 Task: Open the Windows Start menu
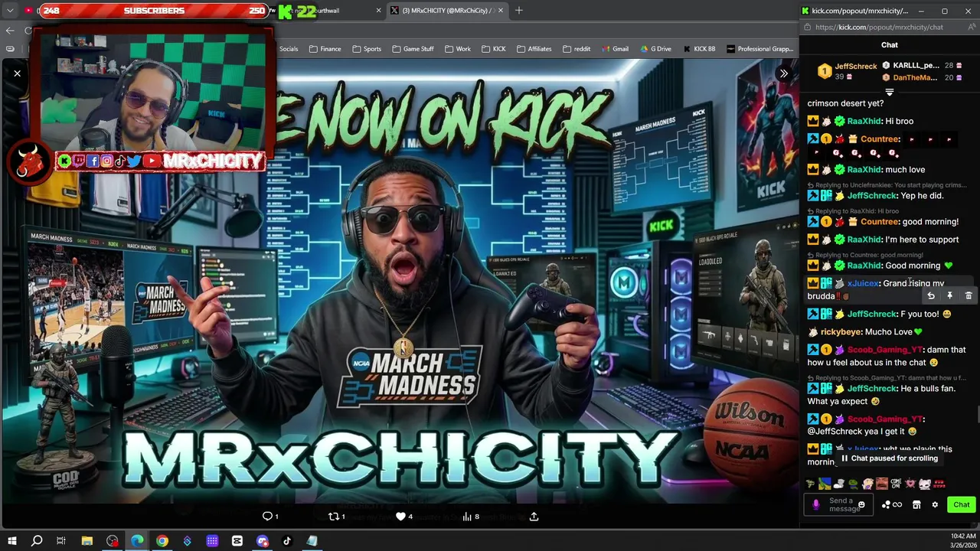click(11, 541)
